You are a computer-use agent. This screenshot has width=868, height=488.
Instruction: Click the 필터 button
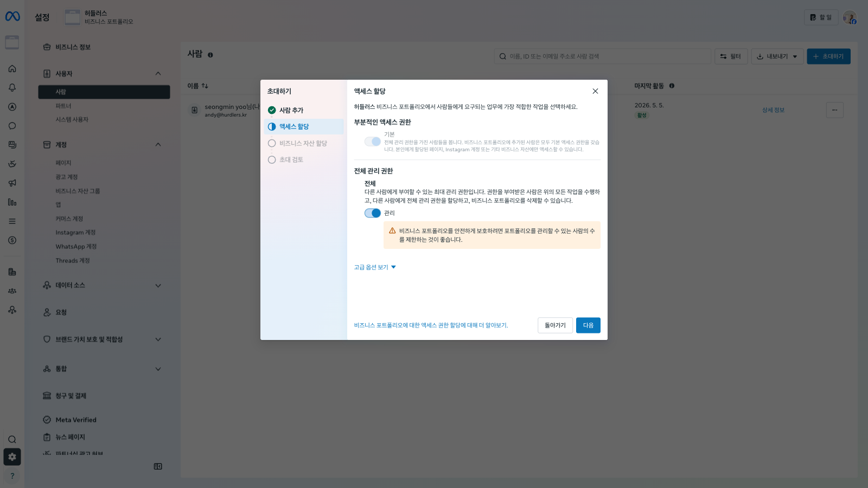(x=731, y=56)
